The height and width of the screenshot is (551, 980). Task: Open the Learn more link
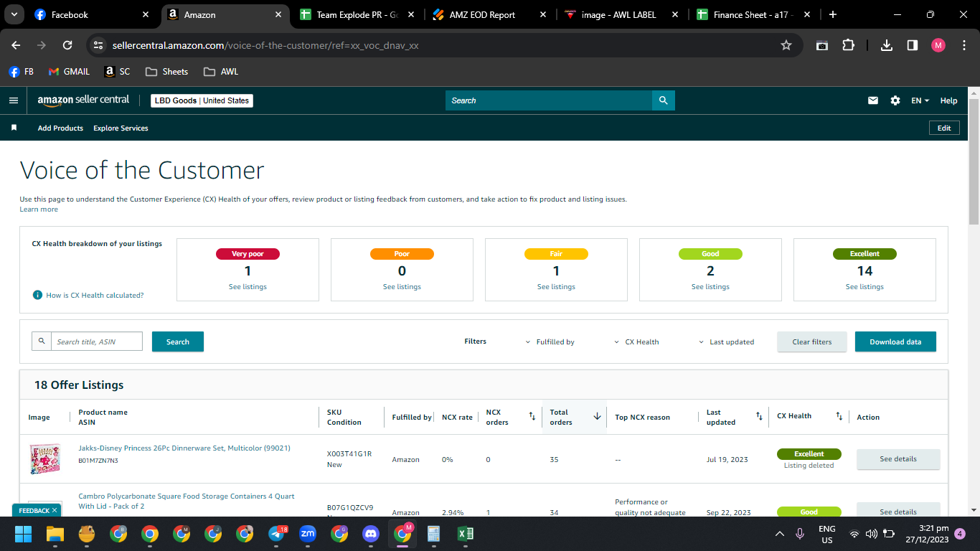point(39,209)
